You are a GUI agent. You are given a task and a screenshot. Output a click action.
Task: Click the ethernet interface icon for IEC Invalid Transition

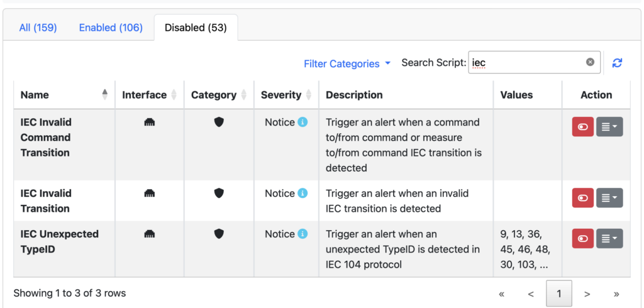(x=150, y=193)
